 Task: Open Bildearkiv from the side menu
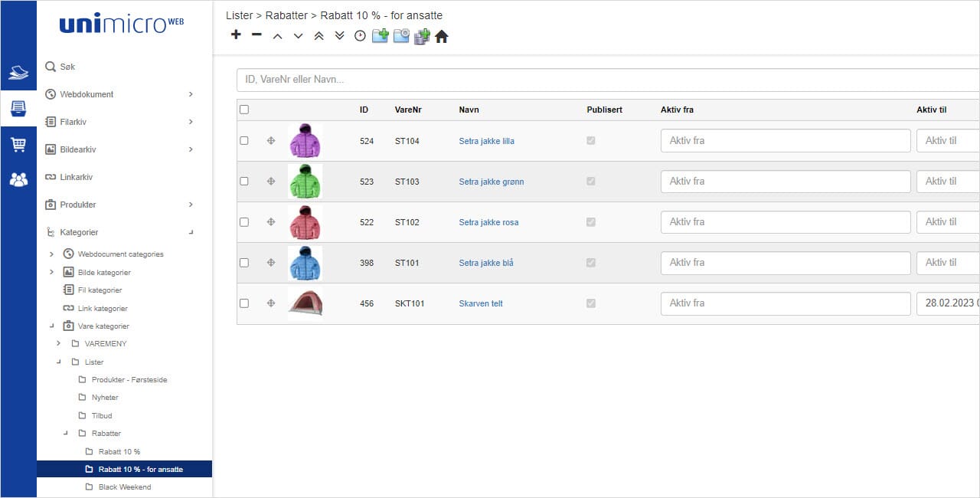coord(78,149)
